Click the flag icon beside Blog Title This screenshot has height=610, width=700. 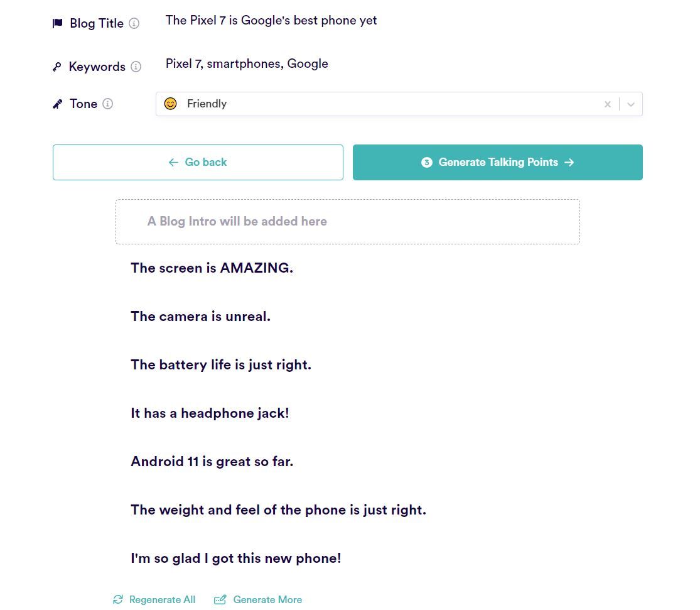pyautogui.click(x=57, y=23)
